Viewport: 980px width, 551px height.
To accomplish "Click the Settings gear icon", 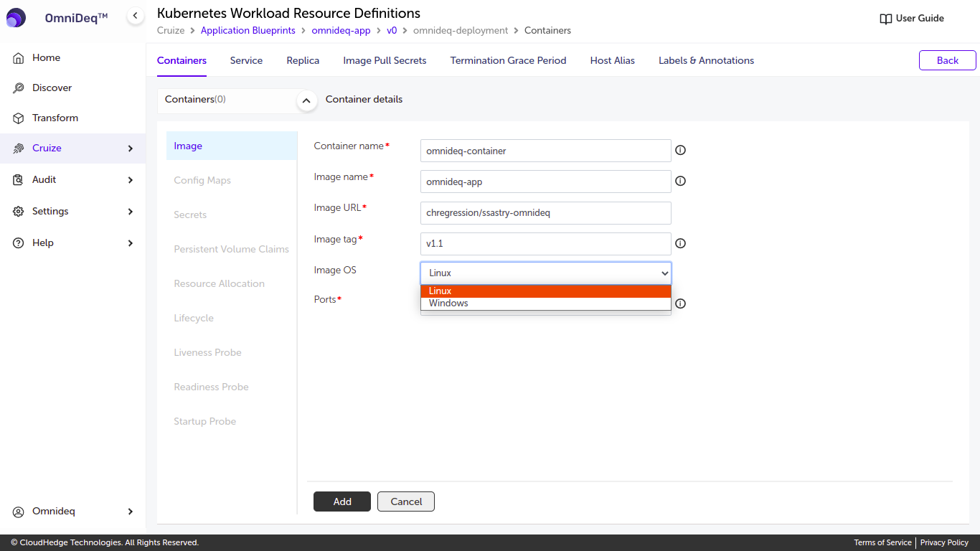I will pos(19,211).
